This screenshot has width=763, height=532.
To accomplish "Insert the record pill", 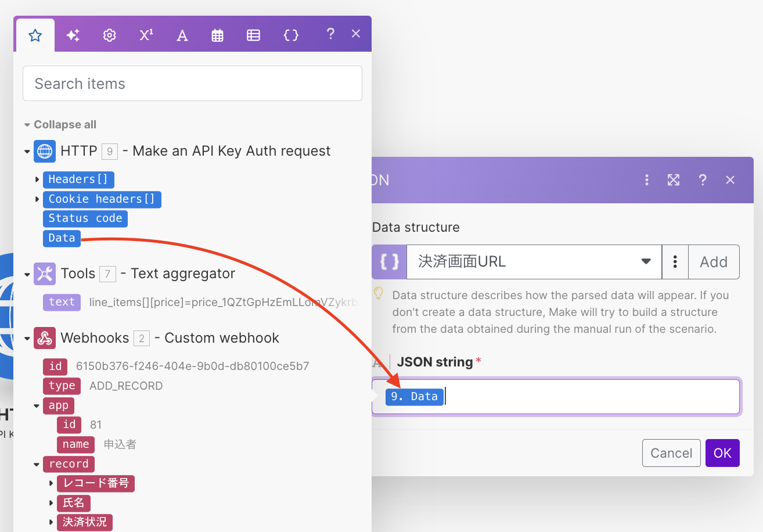I will pyautogui.click(x=69, y=464).
